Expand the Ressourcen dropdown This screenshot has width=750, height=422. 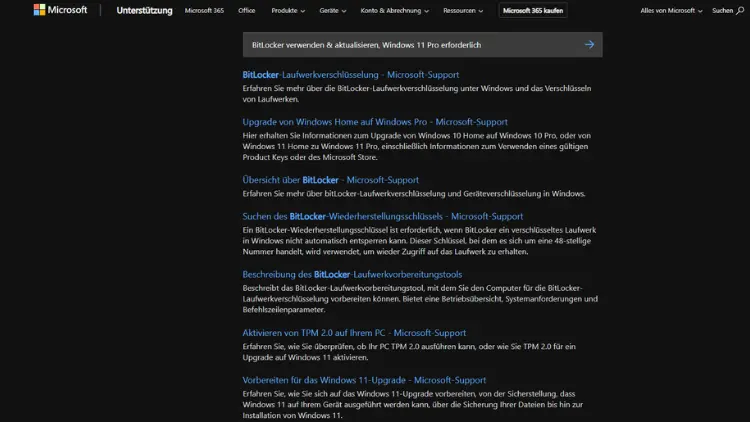coord(463,11)
